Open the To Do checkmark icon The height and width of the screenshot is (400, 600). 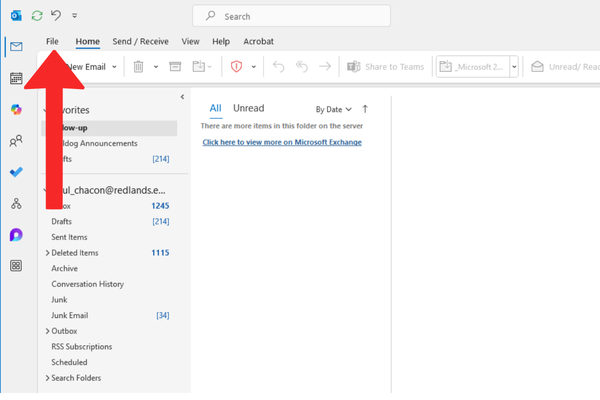tap(16, 172)
